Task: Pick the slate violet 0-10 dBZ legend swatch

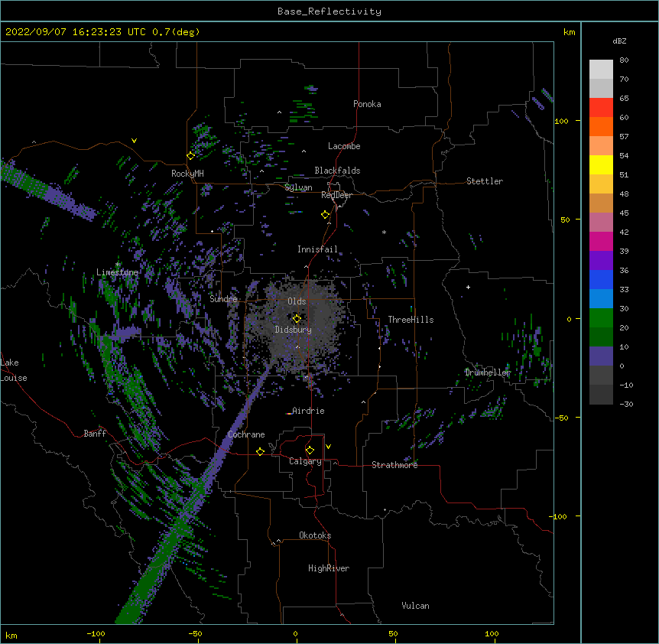Action: (x=601, y=356)
